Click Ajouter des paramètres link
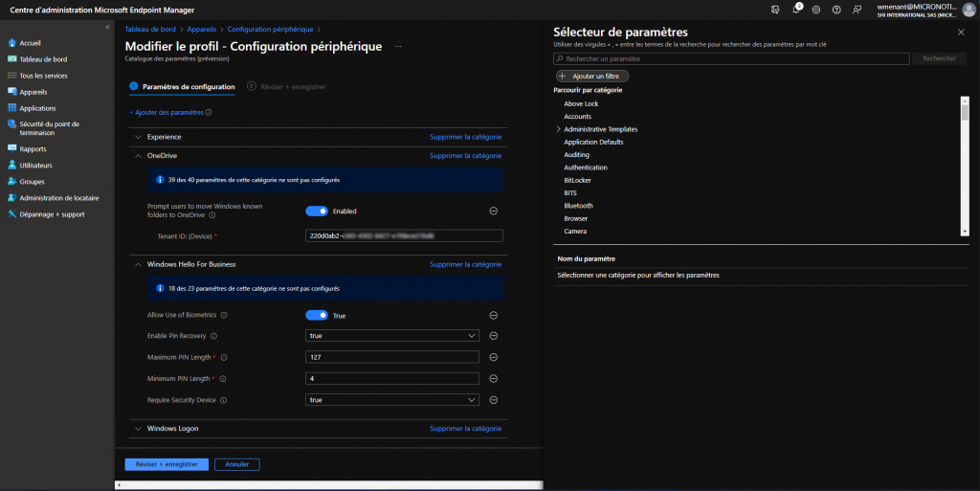Image resolution: width=980 pixels, height=491 pixels. coord(167,112)
